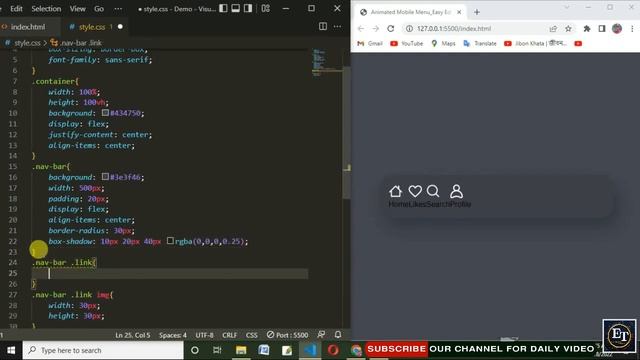This screenshot has height=360, width=640.
Task: Open the Task View icon
Action: (217, 350)
